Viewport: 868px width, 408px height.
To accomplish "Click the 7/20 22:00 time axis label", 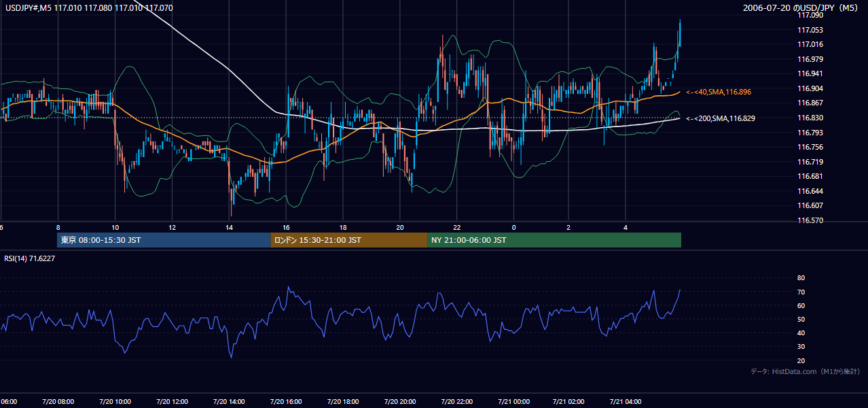I will [456, 401].
